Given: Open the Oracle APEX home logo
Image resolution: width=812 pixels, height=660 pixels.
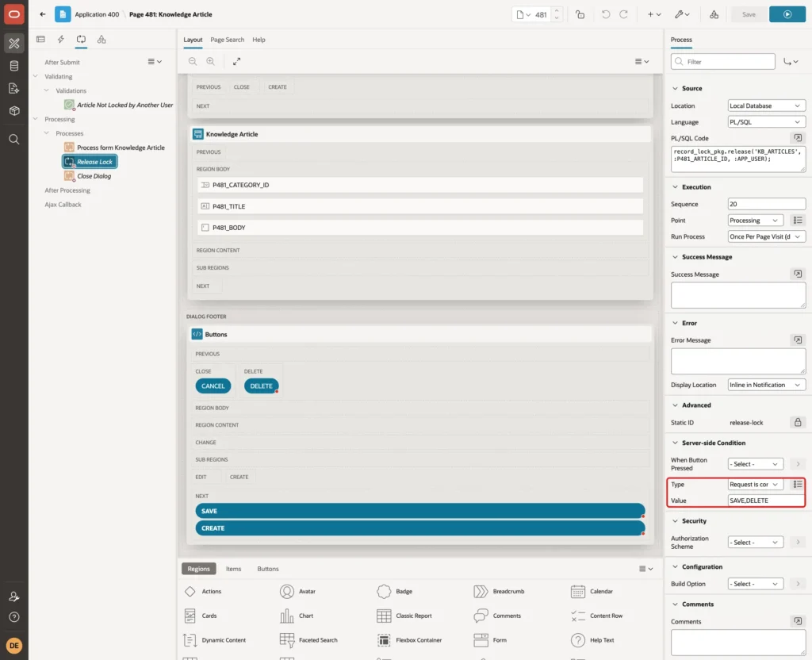Looking at the screenshot, I should point(14,14).
